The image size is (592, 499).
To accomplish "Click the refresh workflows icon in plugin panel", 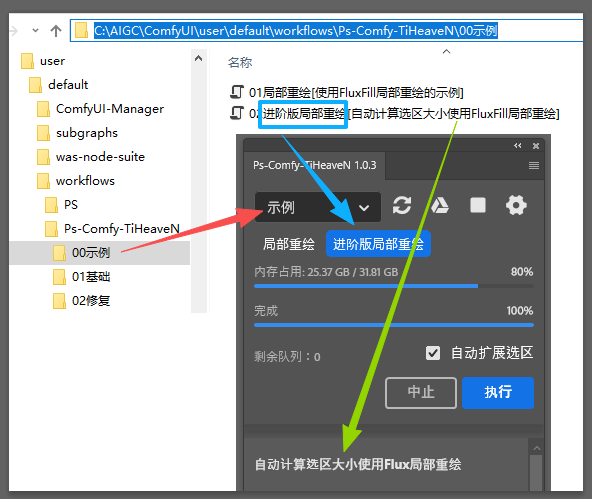I will point(402,206).
